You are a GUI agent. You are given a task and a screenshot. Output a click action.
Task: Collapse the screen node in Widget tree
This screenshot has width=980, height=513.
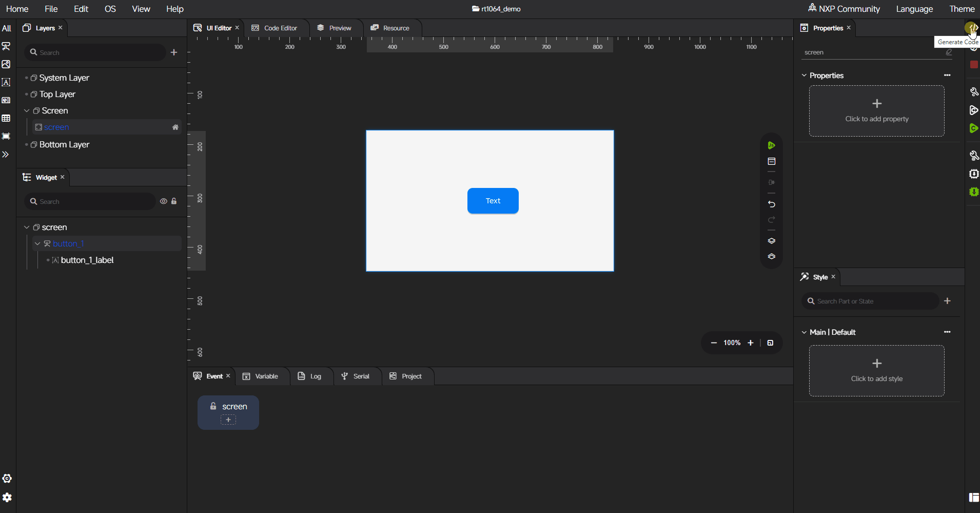pos(27,227)
